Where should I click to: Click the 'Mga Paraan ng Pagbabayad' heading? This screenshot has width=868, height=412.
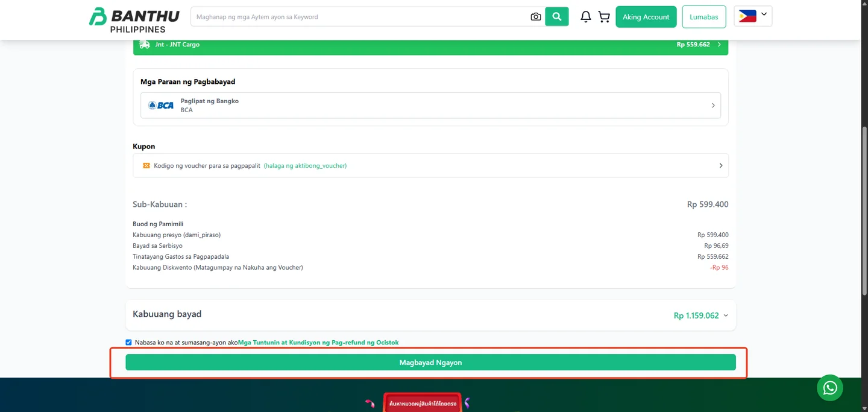187,81
